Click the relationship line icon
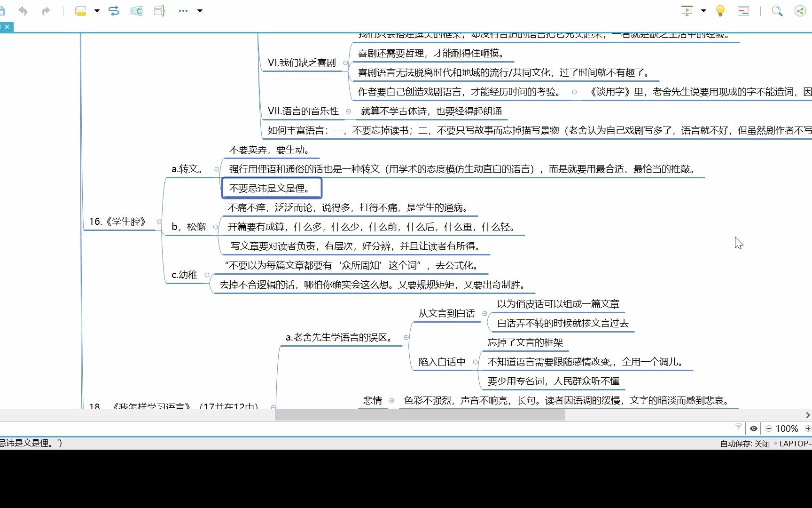The width and height of the screenshot is (812, 508). (x=114, y=11)
